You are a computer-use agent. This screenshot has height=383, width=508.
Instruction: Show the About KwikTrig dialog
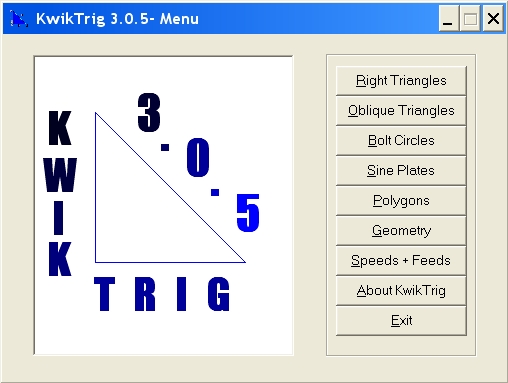(401, 291)
